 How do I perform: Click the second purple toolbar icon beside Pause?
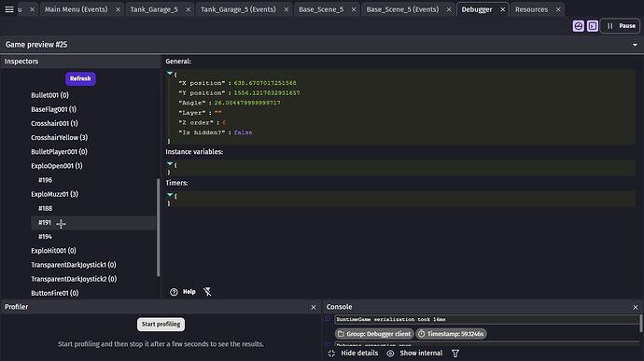click(x=593, y=26)
